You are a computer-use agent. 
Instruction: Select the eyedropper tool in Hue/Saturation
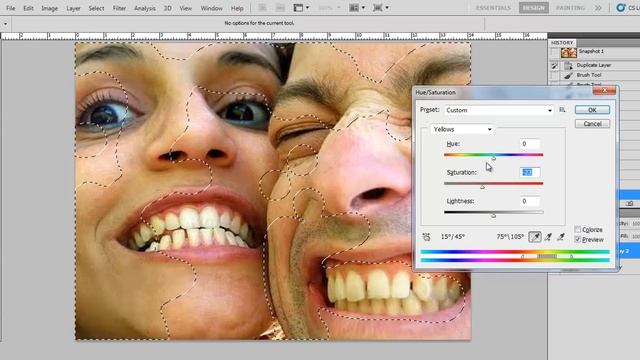535,237
